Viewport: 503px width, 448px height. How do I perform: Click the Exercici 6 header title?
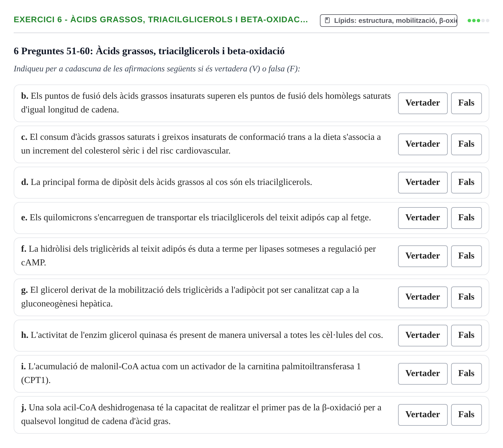(161, 19)
